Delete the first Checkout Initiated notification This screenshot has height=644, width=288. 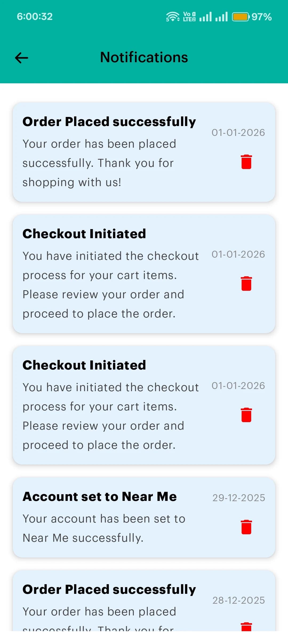click(246, 284)
